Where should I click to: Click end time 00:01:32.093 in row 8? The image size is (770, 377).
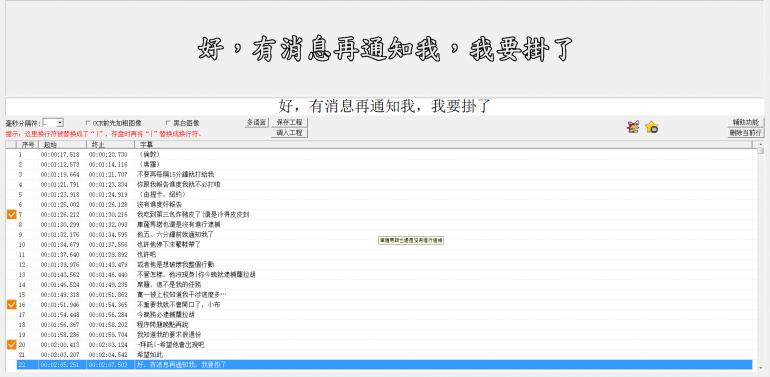tap(108, 224)
